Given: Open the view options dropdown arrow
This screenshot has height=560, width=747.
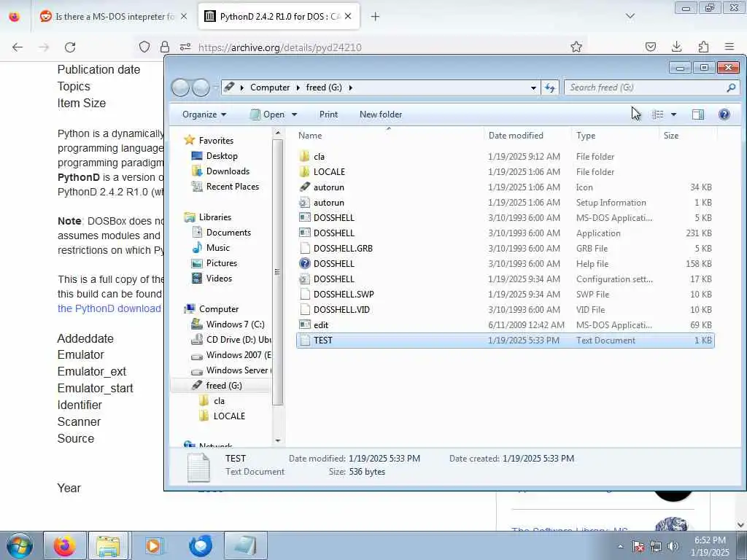Looking at the screenshot, I should tap(673, 114).
